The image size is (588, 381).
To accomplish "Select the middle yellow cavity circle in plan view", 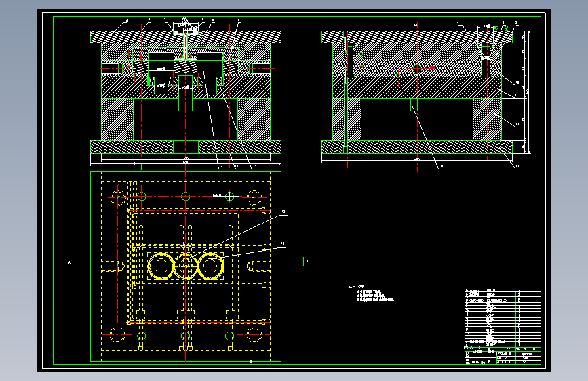I will tap(186, 266).
